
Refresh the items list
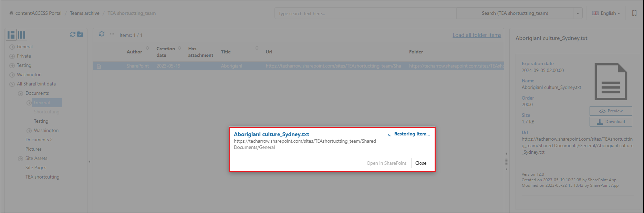tap(102, 34)
